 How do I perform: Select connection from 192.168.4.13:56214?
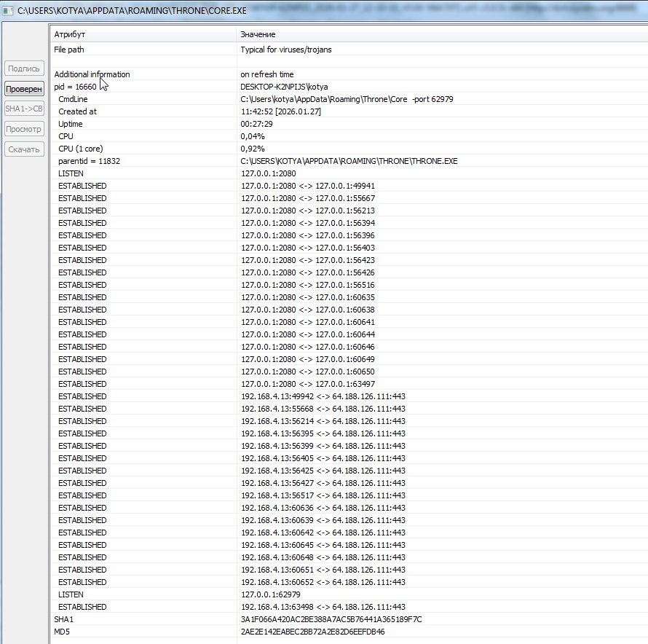323,422
